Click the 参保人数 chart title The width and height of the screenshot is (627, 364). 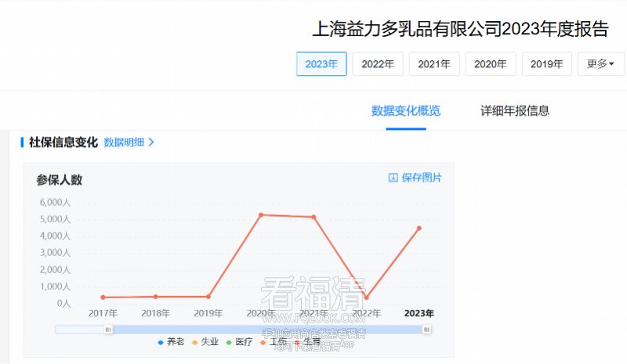coord(60,180)
